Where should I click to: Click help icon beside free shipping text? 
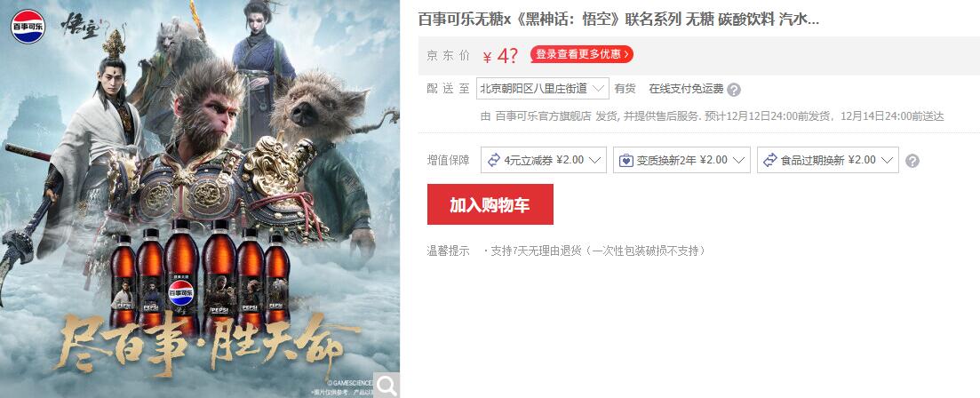[734, 90]
